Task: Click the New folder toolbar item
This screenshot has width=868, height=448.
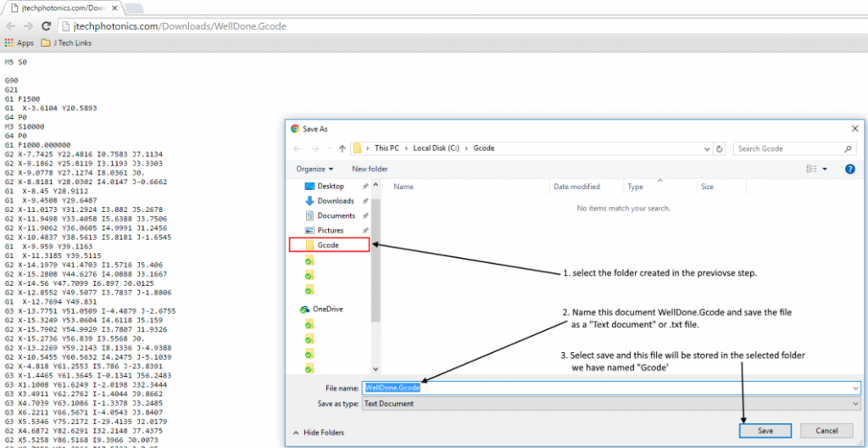Action: coord(370,169)
